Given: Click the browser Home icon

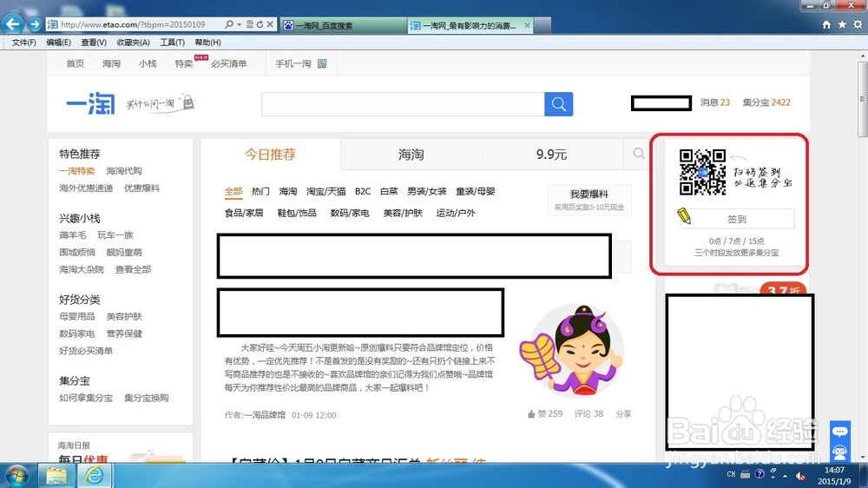Looking at the screenshot, I should [826, 24].
